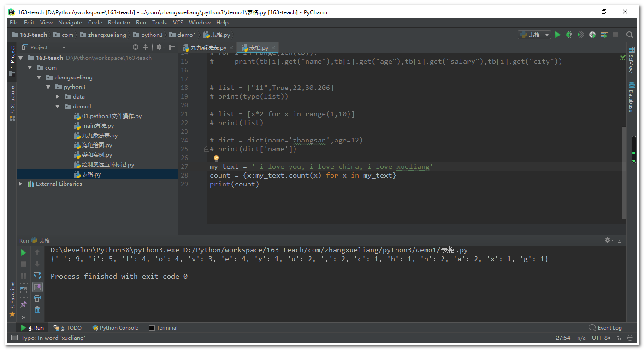
Task: Open the Database side panel
Action: [631, 97]
